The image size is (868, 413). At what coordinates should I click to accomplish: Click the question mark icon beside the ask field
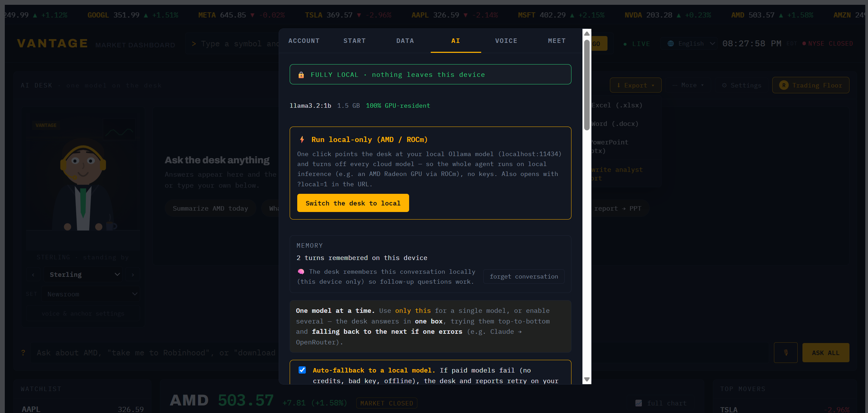(23, 353)
